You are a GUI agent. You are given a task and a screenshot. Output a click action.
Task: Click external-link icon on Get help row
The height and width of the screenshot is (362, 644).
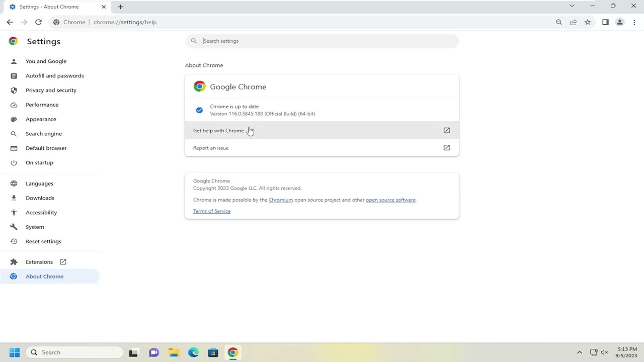pyautogui.click(x=446, y=131)
